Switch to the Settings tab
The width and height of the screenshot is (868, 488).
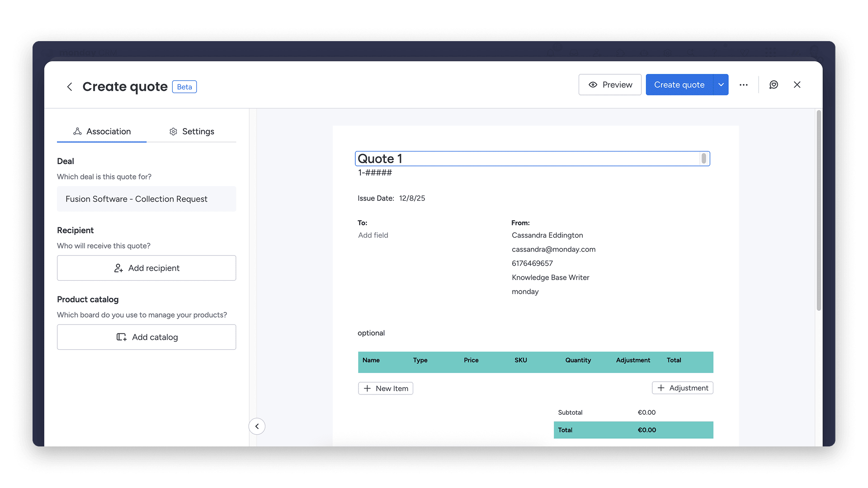(x=192, y=131)
